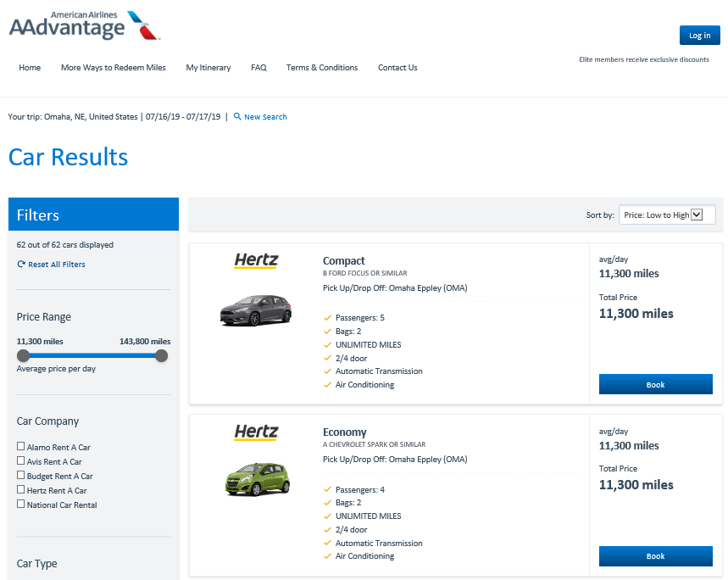
Task: Click the maximum price slider handle
Action: click(162, 355)
